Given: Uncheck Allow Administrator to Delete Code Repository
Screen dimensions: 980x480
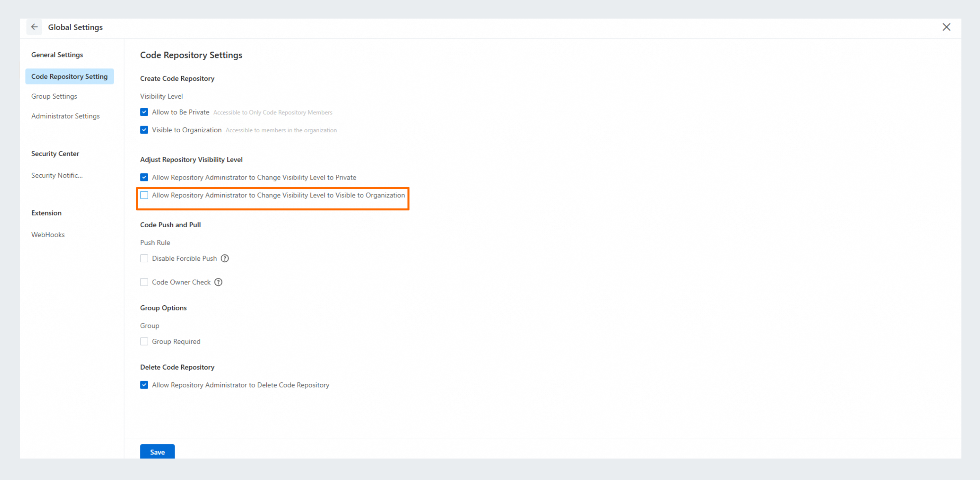Looking at the screenshot, I should pyautogui.click(x=144, y=385).
